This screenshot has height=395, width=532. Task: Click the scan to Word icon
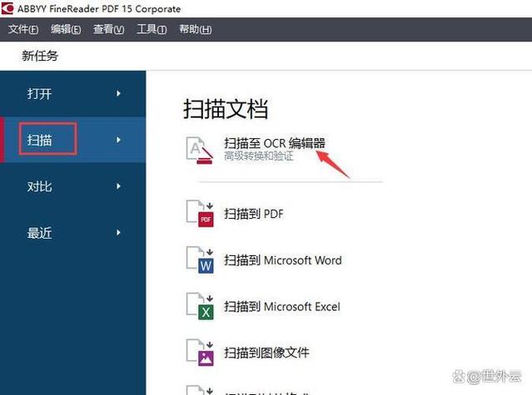tap(200, 259)
